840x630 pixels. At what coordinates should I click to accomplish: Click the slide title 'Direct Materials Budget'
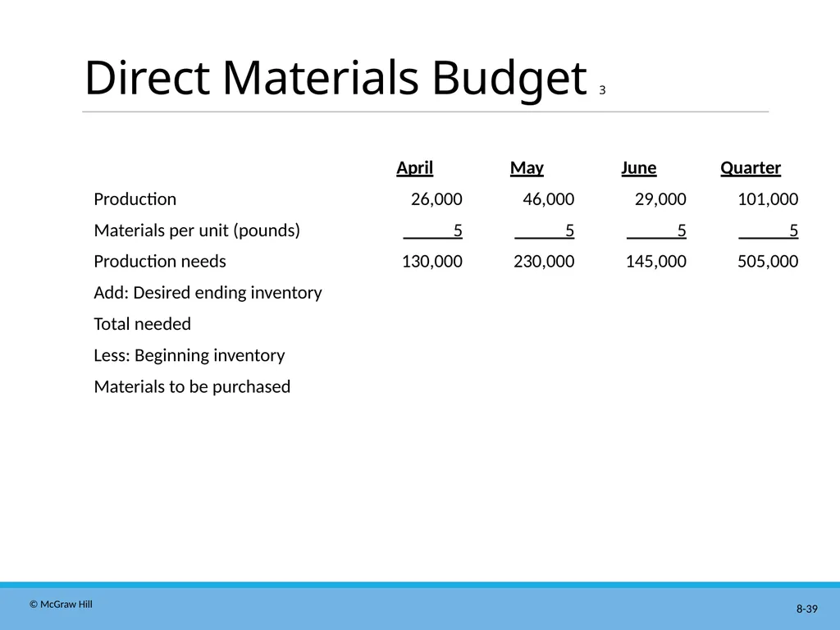tap(336, 78)
